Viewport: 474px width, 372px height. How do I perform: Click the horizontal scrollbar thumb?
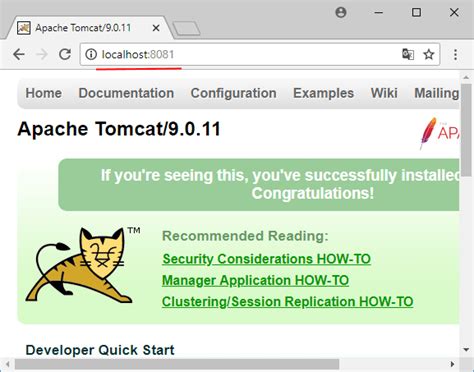pyautogui.click(x=177, y=364)
